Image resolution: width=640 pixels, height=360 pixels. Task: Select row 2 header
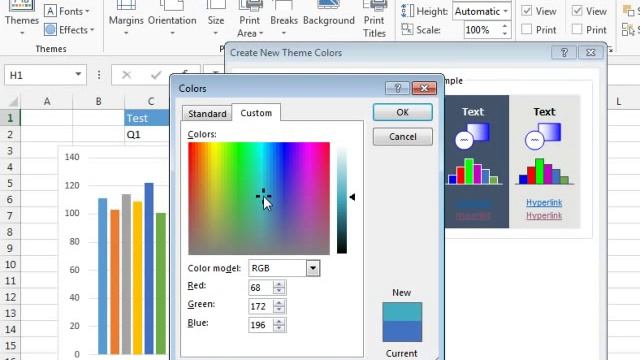[10, 134]
